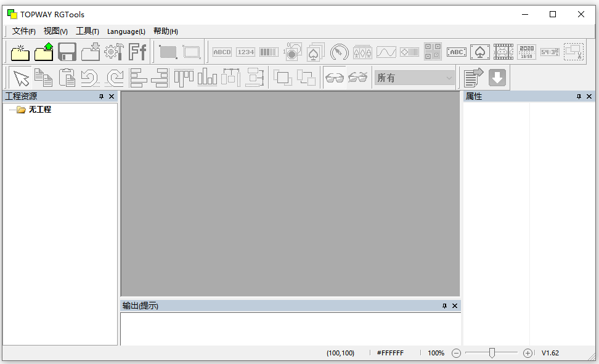The image size is (599, 364).
Task: Open an existing project with the green-arrow folder
Action: coord(44,52)
